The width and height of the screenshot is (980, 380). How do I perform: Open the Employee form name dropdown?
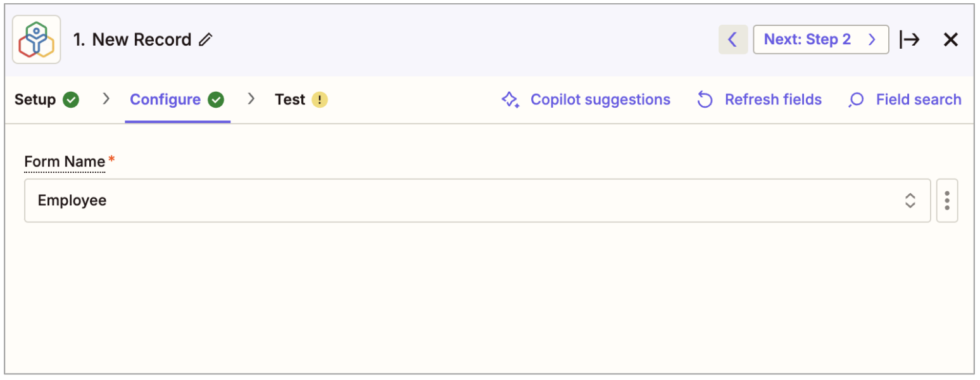(468, 201)
